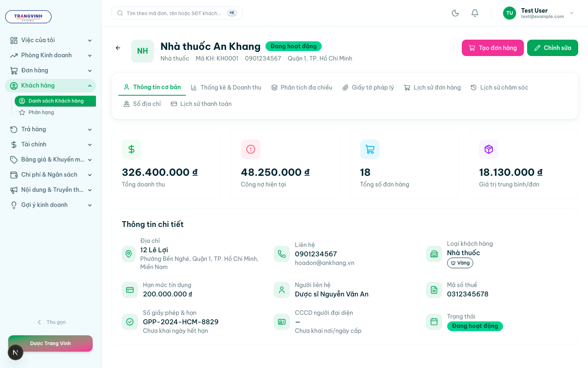The height and width of the screenshot is (368, 588).
Task: Click the box icon on average value card
Action: [489, 149]
